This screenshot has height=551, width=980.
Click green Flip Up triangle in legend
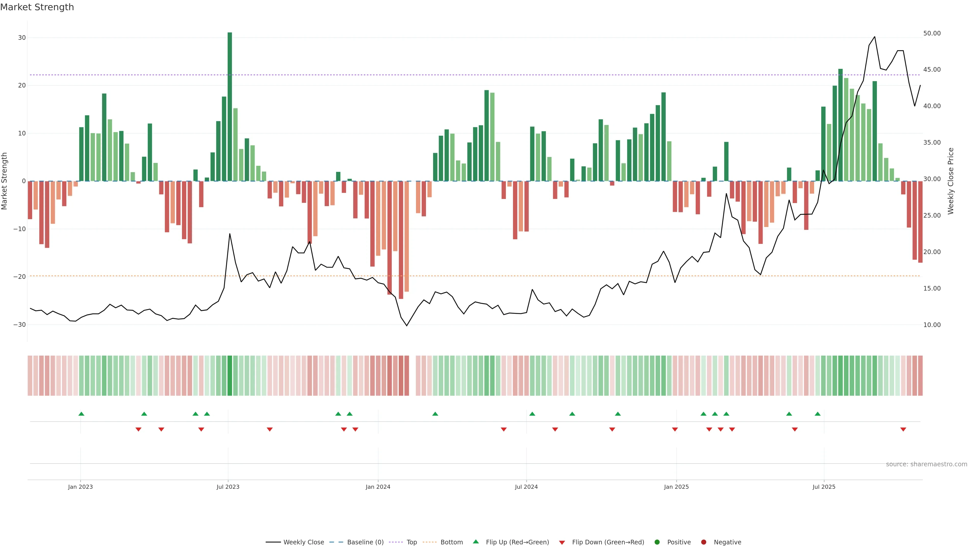point(475,542)
